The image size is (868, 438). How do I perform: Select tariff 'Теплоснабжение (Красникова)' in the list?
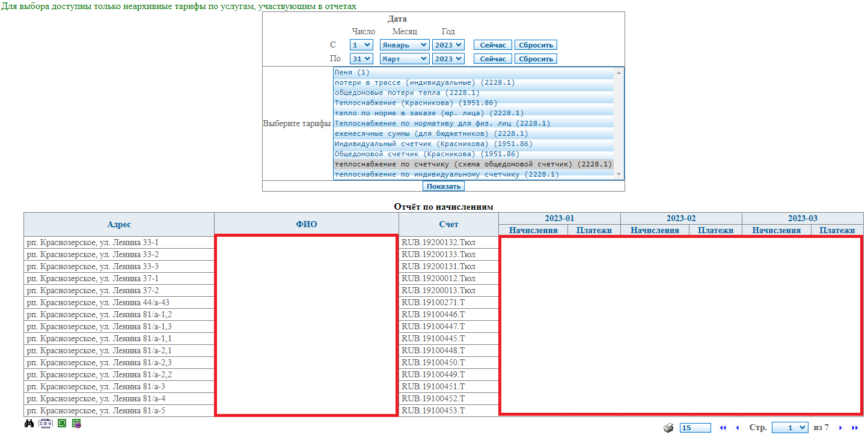(x=408, y=103)
